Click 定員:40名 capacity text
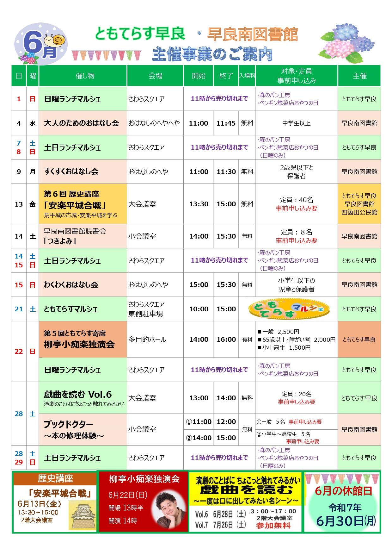392x555 pixels. (x=297, y=200)
